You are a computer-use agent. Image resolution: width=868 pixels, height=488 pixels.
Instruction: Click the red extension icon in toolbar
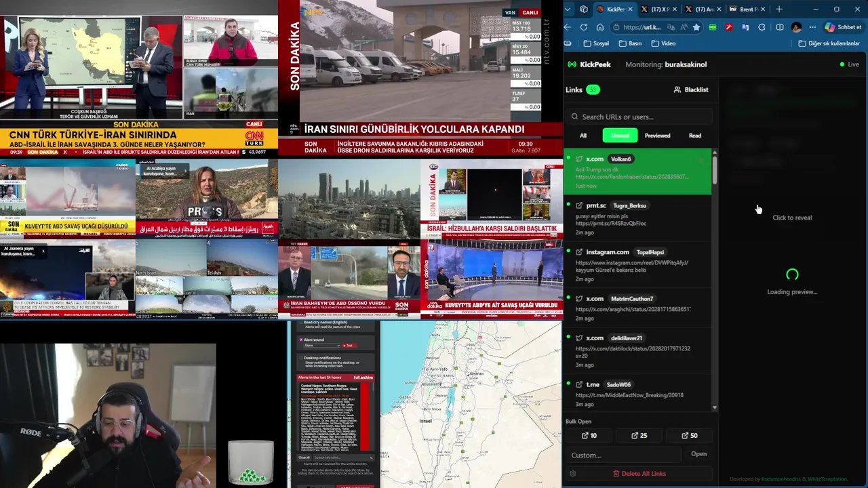point(729,27)
